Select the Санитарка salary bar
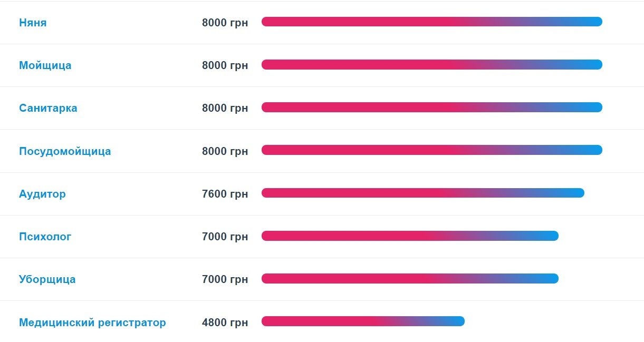 tap(431, 108)
